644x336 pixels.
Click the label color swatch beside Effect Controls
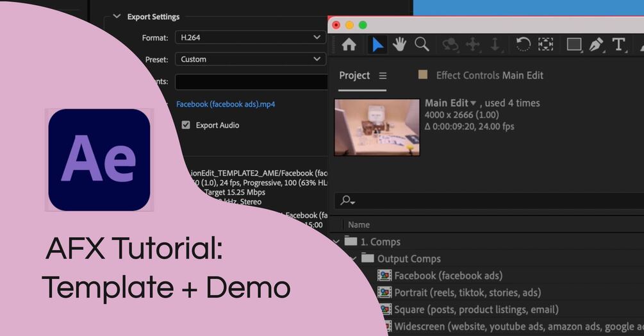point(423,74)
